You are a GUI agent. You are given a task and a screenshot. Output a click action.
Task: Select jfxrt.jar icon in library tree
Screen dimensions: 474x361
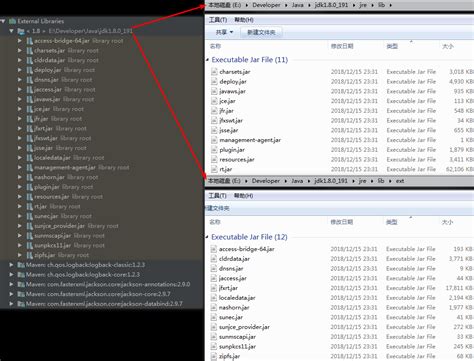click(x=29, y=128)
